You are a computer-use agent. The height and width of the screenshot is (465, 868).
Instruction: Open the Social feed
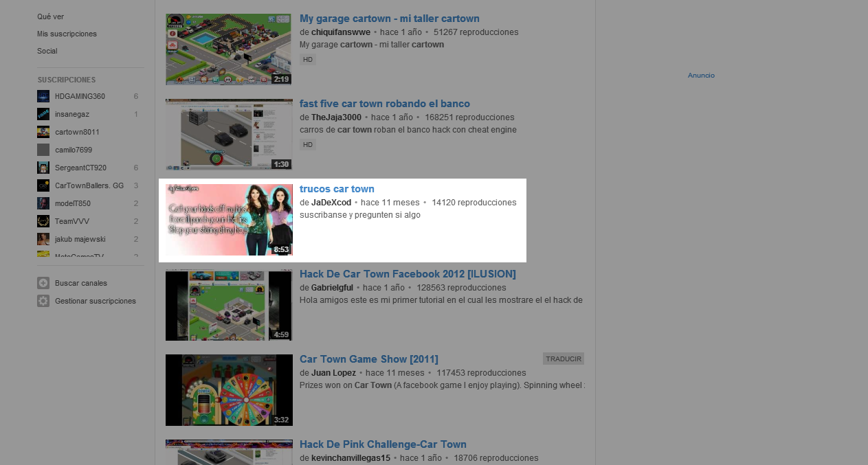pyautogui.click(x=47, y=51)
